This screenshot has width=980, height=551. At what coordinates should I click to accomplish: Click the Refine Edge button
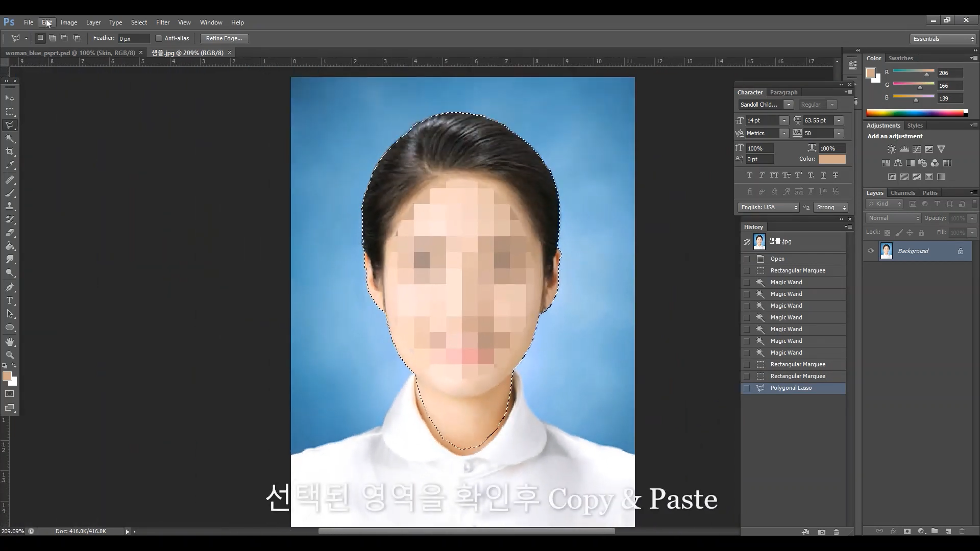tap(224, 38)
